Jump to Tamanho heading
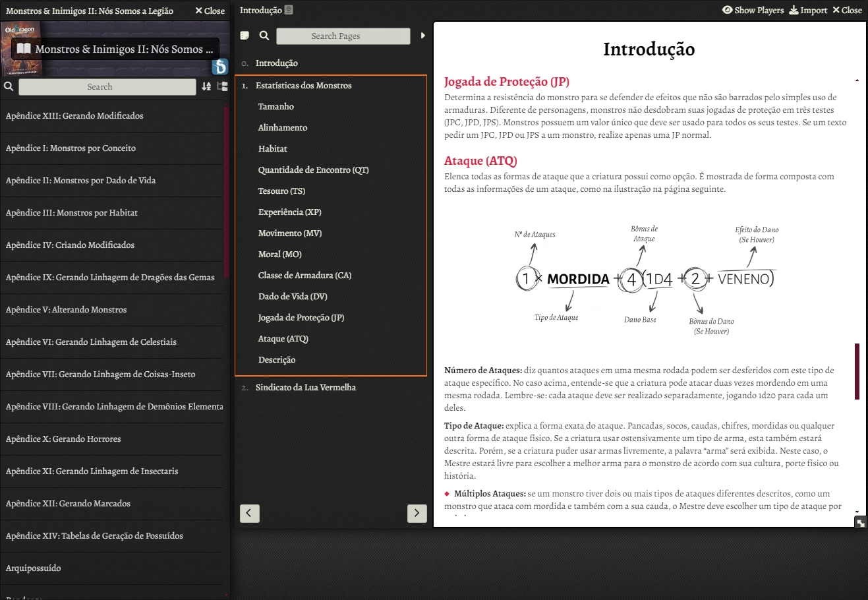The width and height of the screenshot is (868, 600). coord(276,107)
